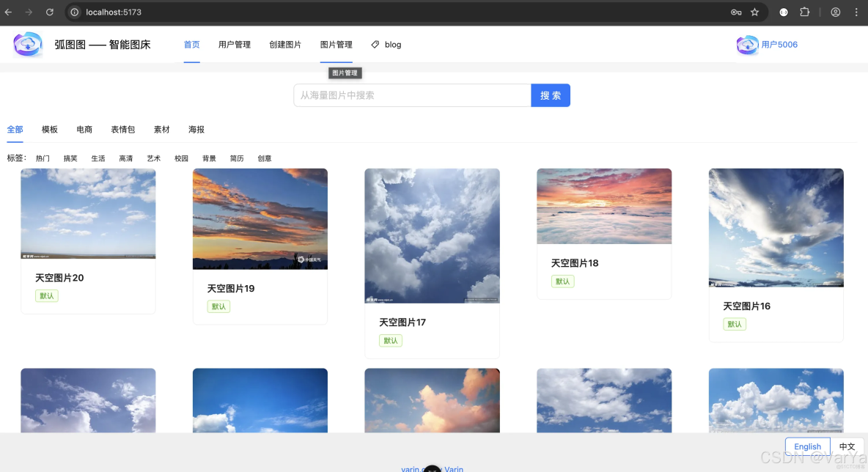868x472 pixels.
Task: Switch interface language to English
Action: point(807,446)
